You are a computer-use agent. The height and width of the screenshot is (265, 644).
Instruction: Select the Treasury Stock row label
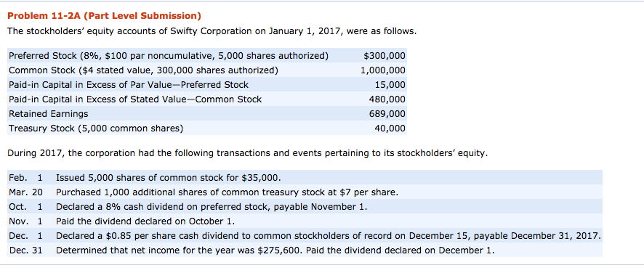96,129
